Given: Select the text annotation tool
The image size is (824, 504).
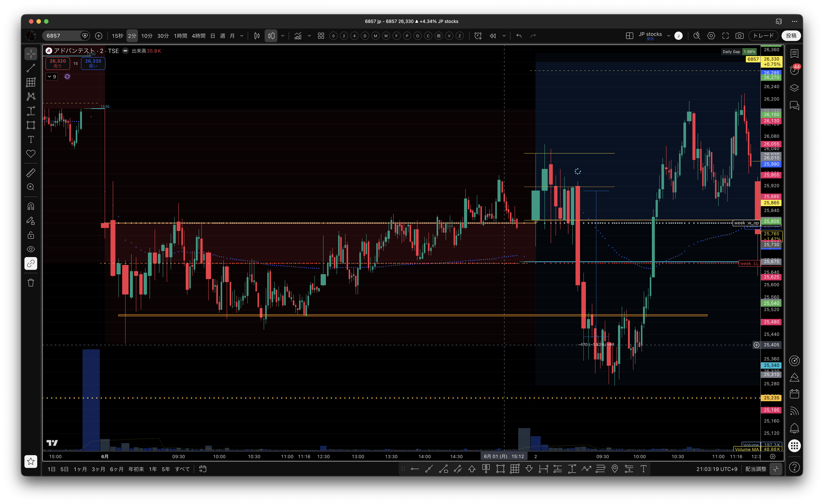Looking at the screenshot, I should (x=31, y=139).
